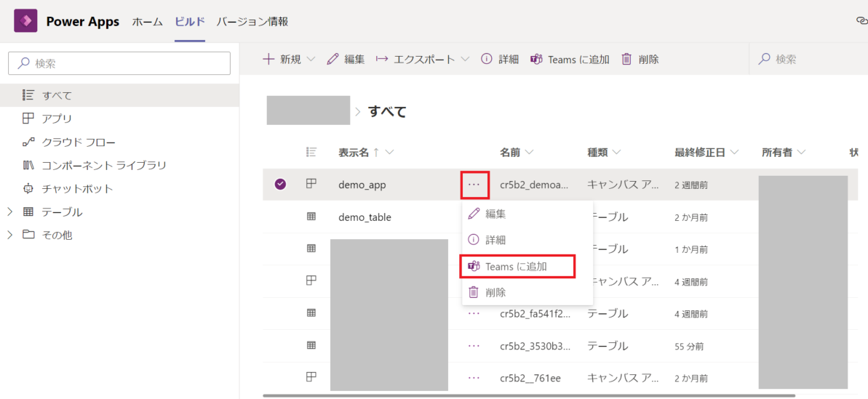Open the ホーム tab
This screenshot has width=868, height=399.
click(148, 22)
